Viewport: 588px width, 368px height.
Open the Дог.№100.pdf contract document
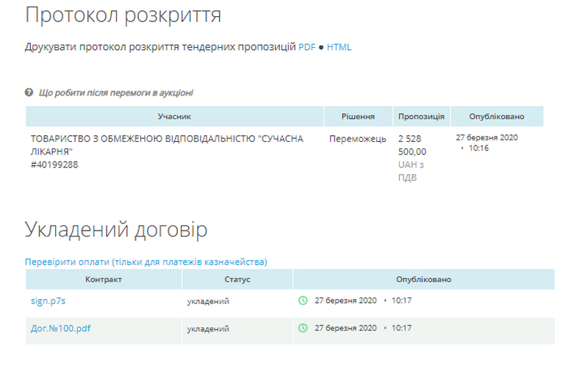[x=60, y=328]
